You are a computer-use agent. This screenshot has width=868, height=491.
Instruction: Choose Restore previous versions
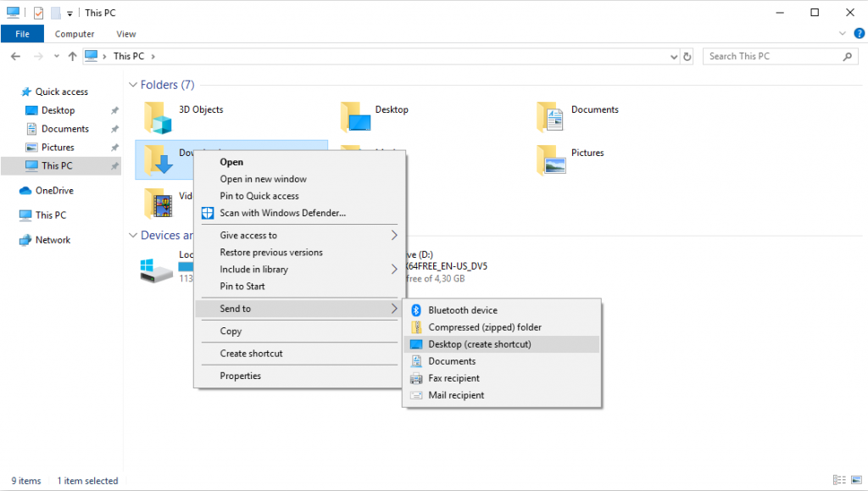(x=271, y=253)
